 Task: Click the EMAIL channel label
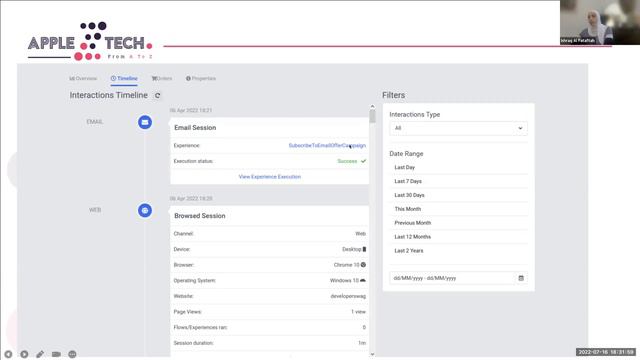pos(95,122)
